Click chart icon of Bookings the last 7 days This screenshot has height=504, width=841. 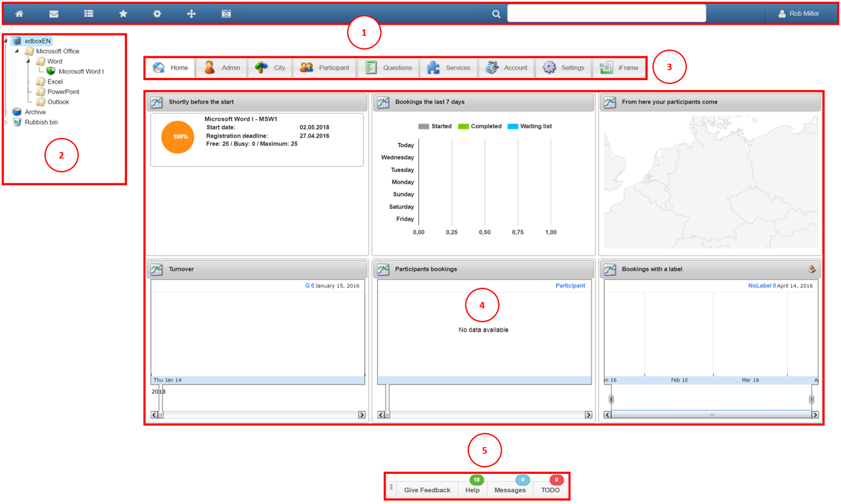(383, 102)
